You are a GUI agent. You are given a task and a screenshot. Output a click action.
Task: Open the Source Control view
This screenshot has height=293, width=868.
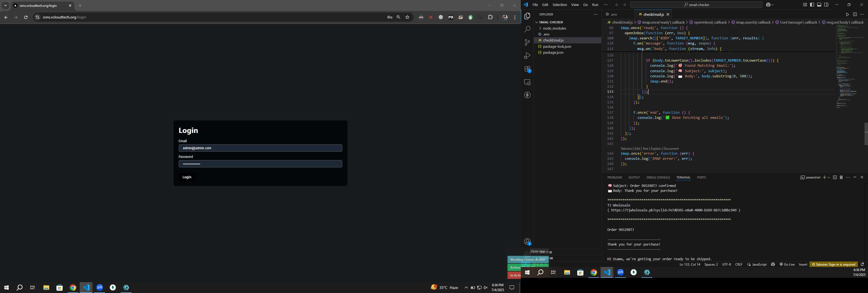click(x=527, y=43)
